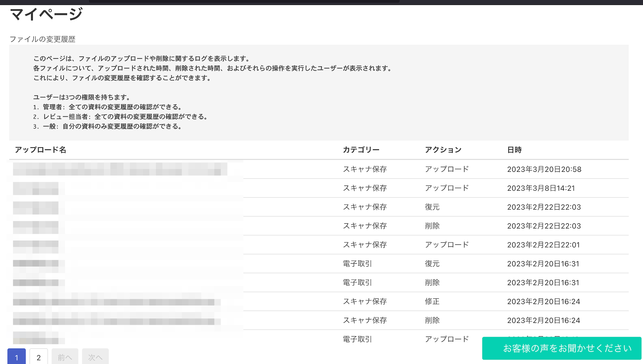Click 削除 action in 2023年2月20日16:24 row
643x364 pixels.
(432, 320)
